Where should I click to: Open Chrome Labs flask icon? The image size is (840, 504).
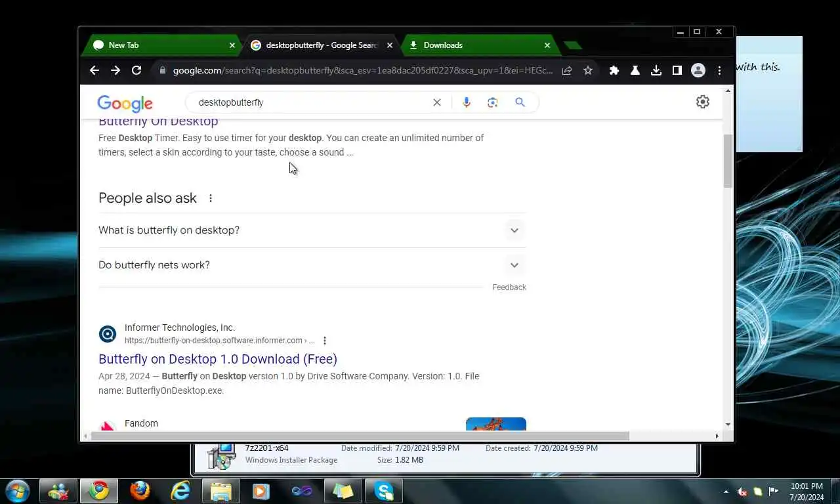(x=635, y=70)
